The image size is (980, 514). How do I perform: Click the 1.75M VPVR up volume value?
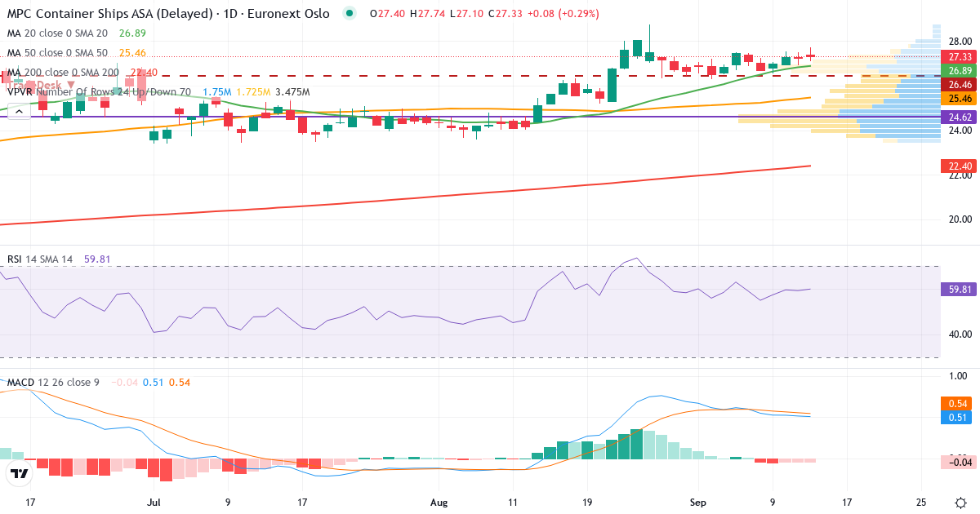pyautogui.click(x=216, y=92)
